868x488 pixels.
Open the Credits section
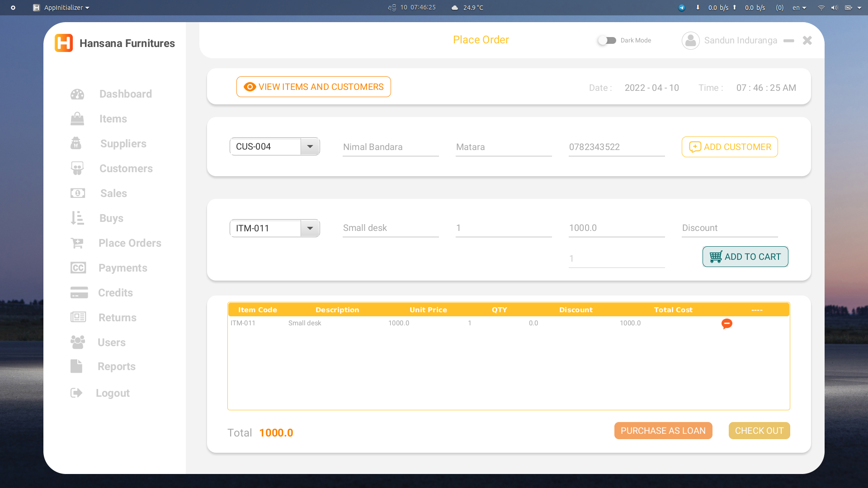click(77, 292)
